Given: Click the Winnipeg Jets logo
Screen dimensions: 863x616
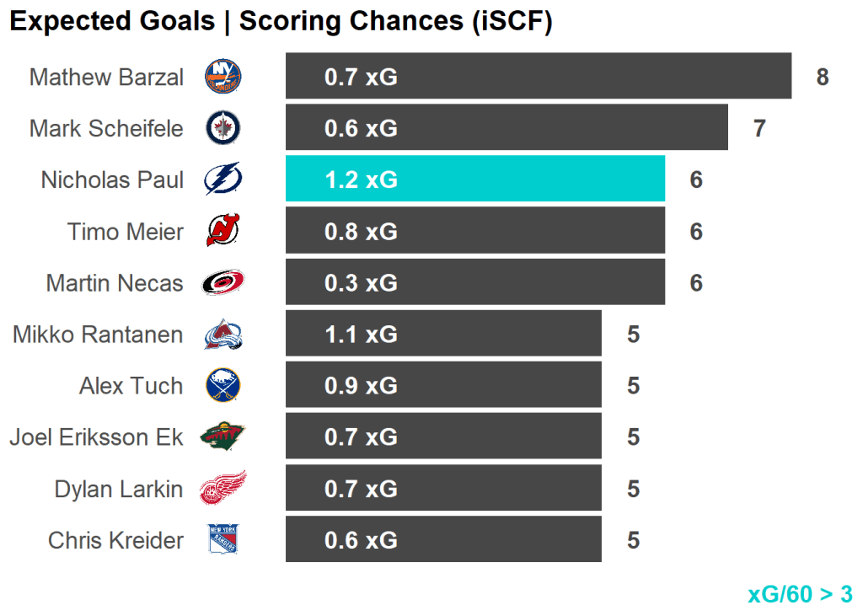Looking at the screenshot, I should 223,128.
